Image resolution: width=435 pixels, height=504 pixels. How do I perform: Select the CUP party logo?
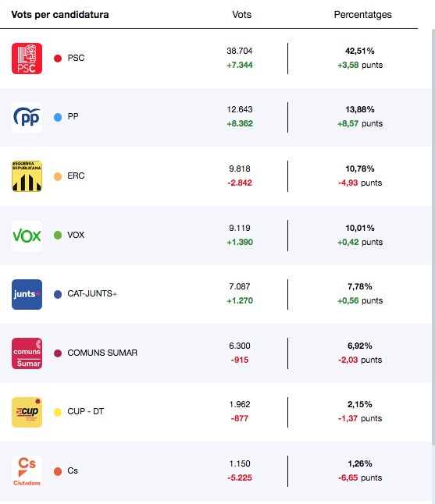click(x=27, y=412)
